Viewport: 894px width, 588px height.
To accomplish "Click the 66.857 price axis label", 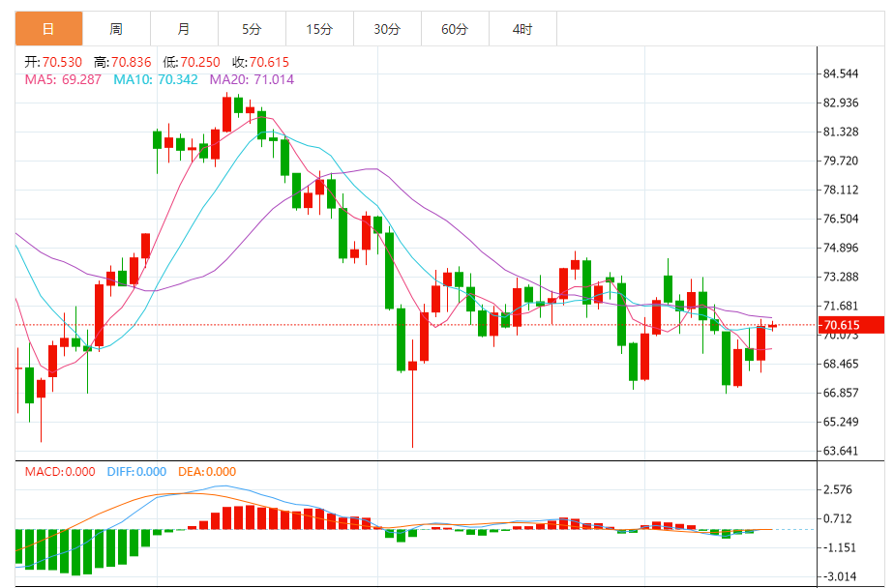I will [x=841, y=394].
